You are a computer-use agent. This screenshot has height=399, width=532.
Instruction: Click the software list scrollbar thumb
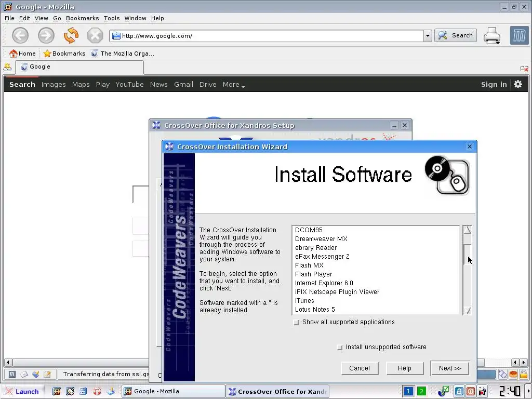pyautogui.click(x=467, y=255)
